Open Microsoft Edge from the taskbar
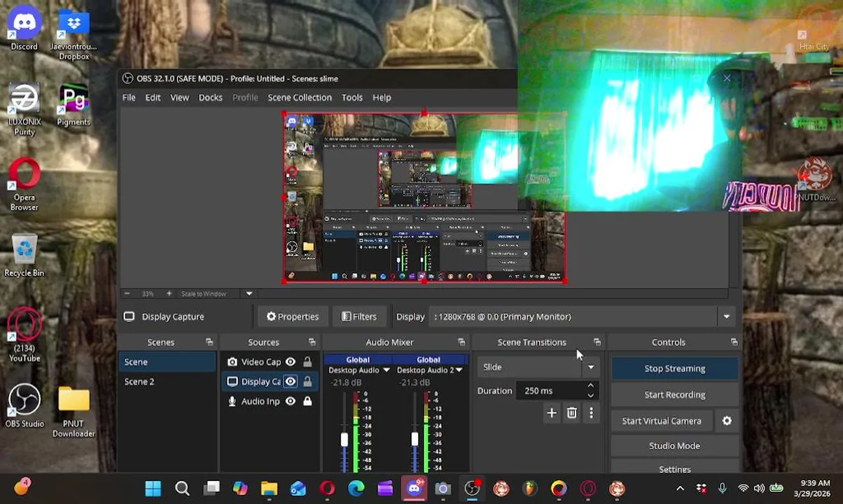 click(x=356, y=488)
